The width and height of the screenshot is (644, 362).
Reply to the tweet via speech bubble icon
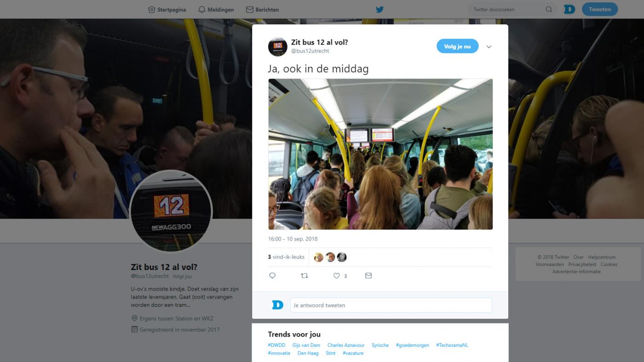click(272, 276)
